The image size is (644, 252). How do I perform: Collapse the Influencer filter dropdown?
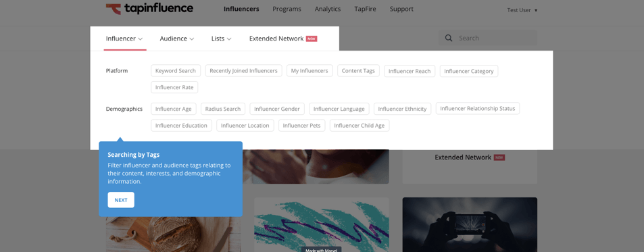tap(124, 39)
